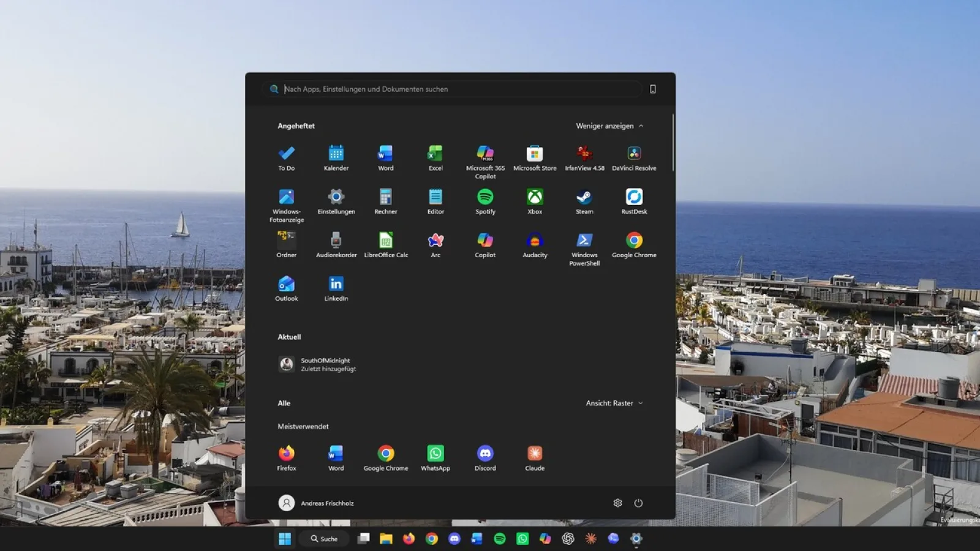
Task: Open File Explorer from the taskbar
Action: coord(386,539)
